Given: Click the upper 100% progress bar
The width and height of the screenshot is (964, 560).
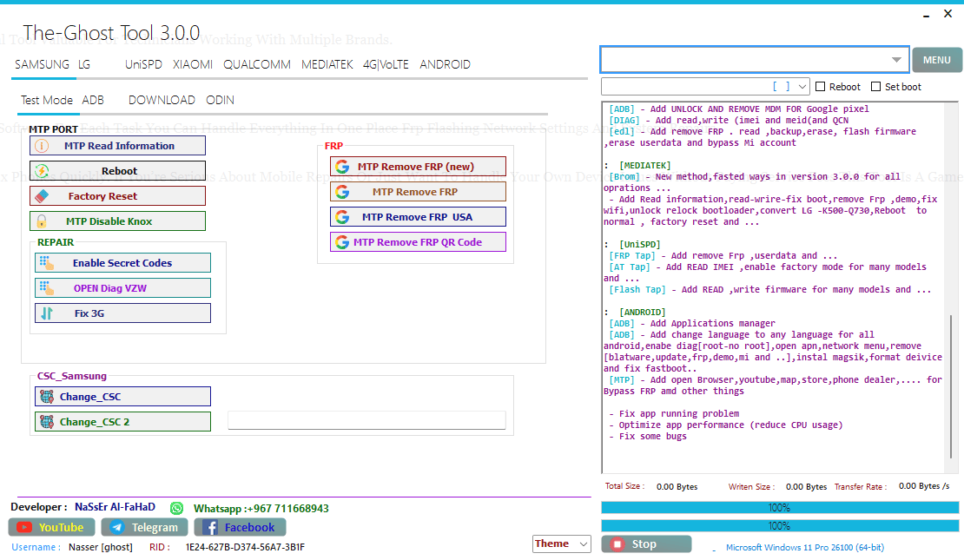Looking at the screenshot, I should pos(780,508).
